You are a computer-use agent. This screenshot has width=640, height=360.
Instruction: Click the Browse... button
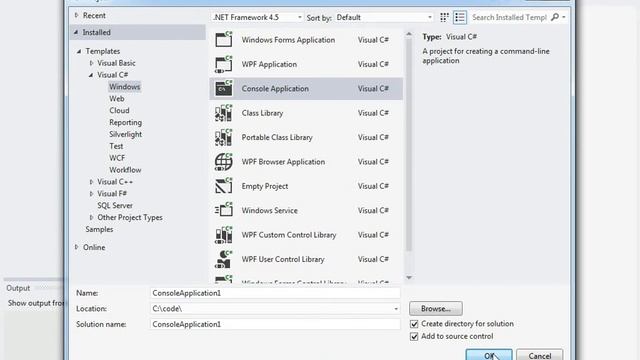point(436,309)
